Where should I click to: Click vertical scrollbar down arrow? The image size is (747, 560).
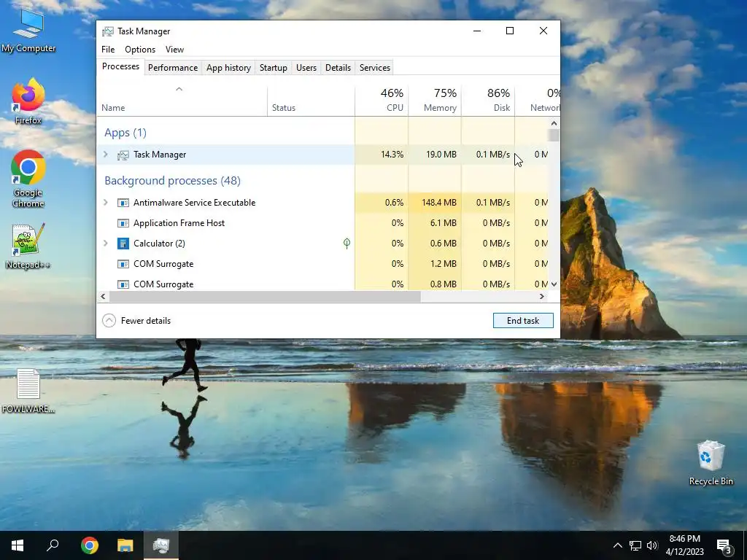(554, 284)
